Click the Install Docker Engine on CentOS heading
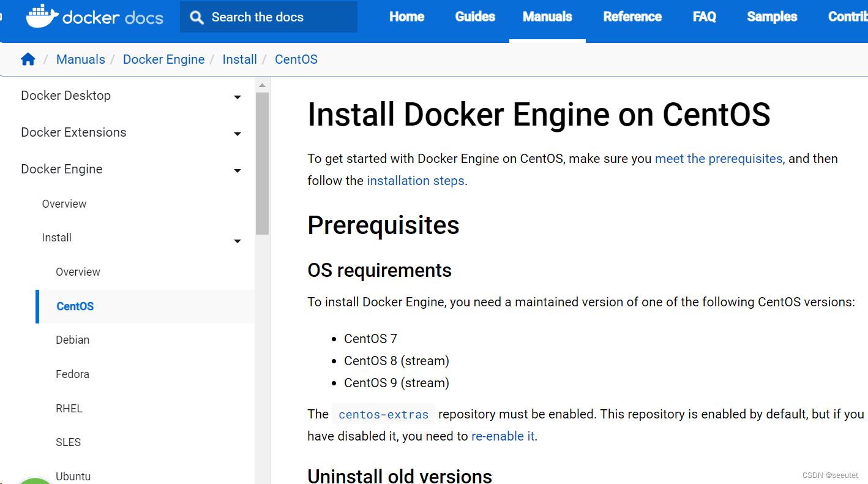 [x=539, y=115]
